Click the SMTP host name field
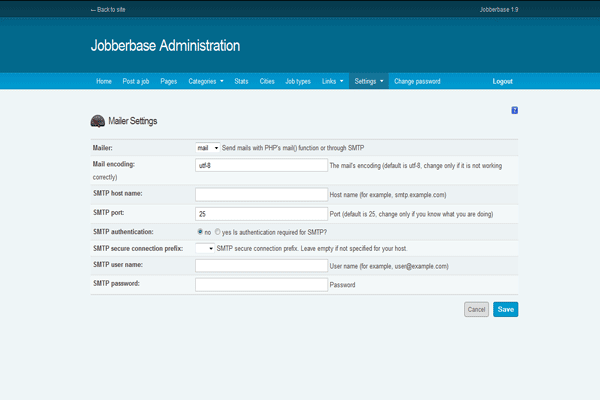 pyautogui.click(x=261, y=194)
